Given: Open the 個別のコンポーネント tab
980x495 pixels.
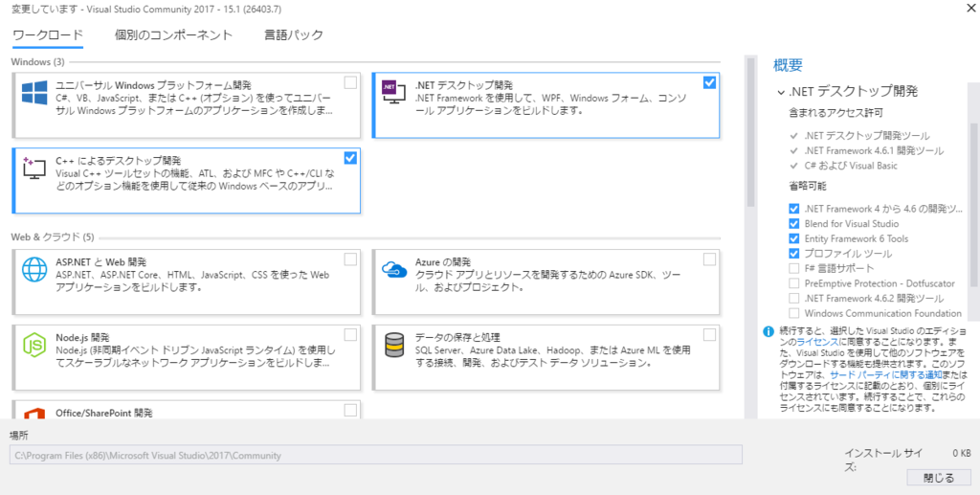Looking at the screenshot, I should coord(174,35).
